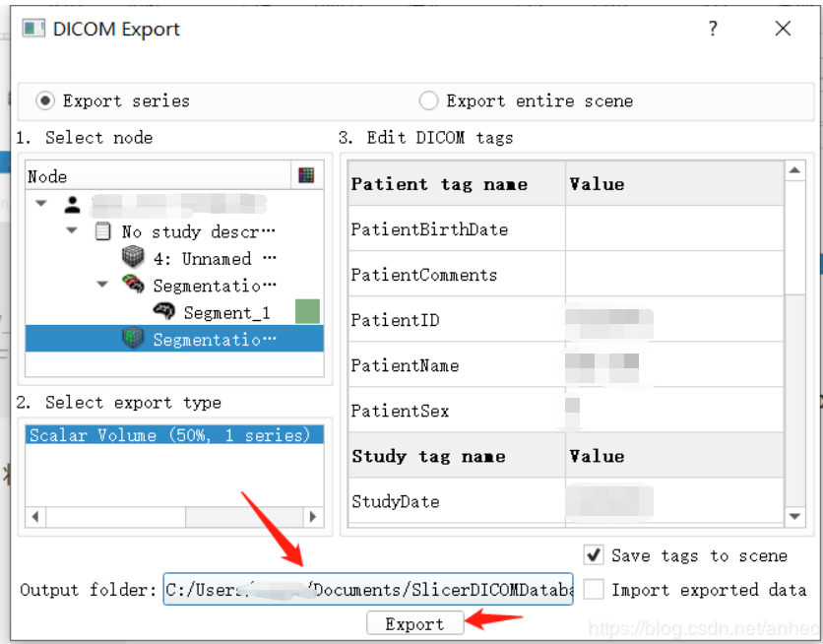
Task: Click the color grid column header icon
Action: (306, 175)
